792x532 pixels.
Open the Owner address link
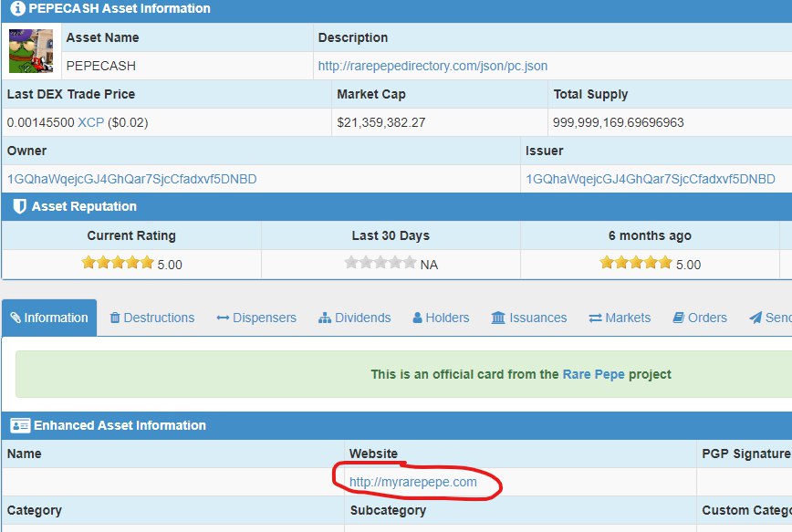[131, 179]
